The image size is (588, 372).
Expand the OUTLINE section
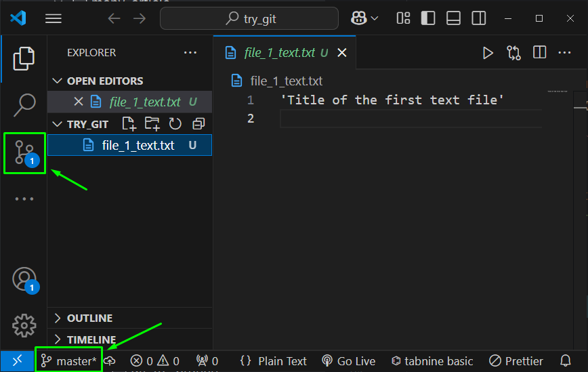89,318
